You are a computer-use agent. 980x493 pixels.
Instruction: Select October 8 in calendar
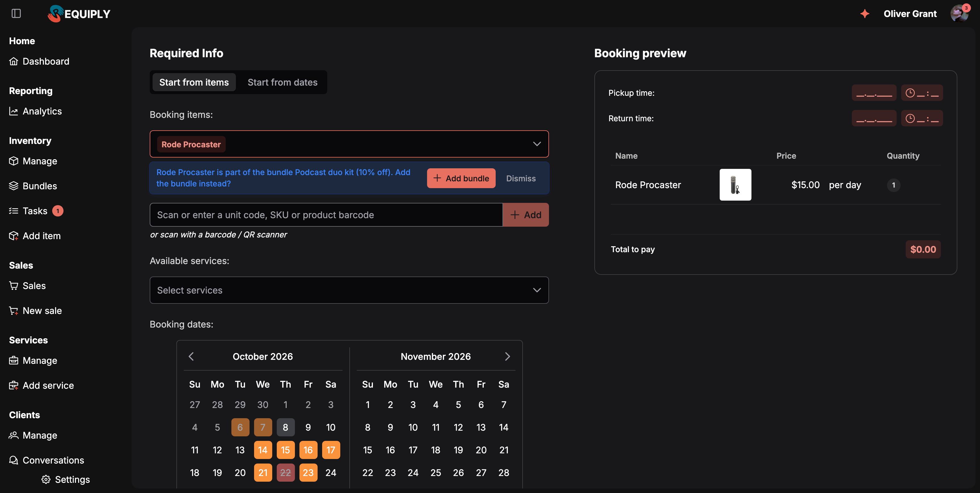[x=285, y=427]
